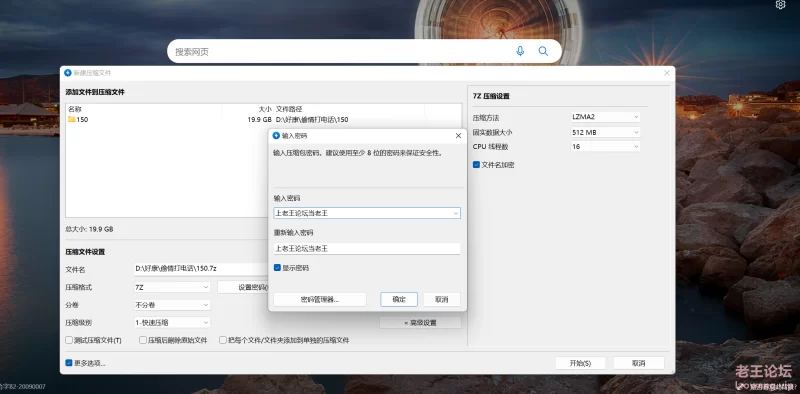The image size is (800, 394).
Task: Open the CPU 线程数 16 dropdown
Action: tap(605, 146)
